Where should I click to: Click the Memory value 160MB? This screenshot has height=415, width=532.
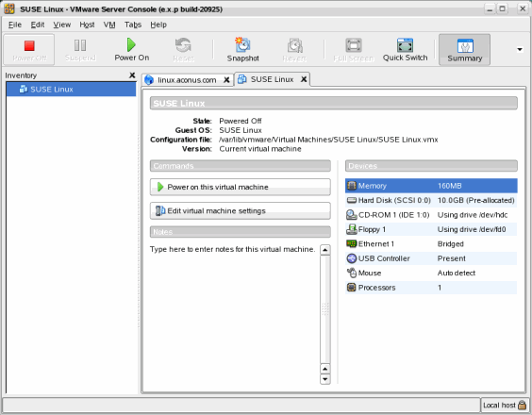point(450,186)
